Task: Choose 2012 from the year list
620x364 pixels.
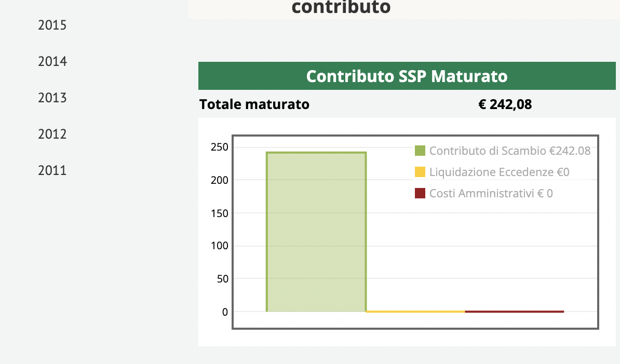Action: click(52, 134)
